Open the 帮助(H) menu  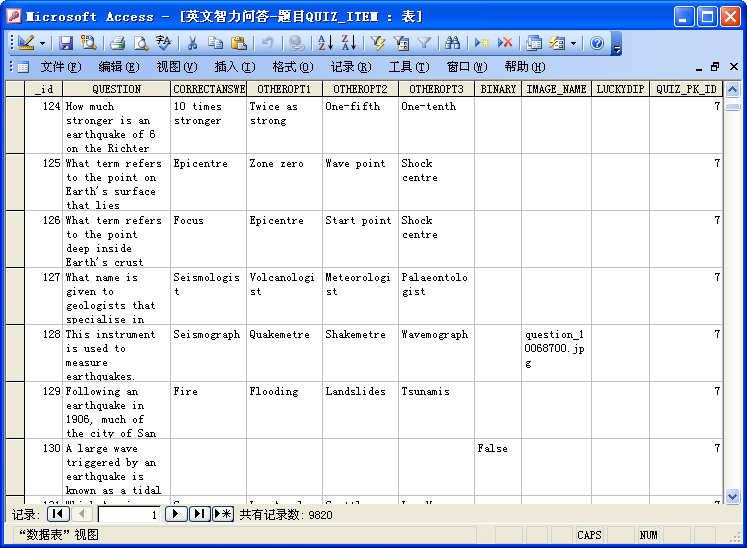[x=525, y=67]
